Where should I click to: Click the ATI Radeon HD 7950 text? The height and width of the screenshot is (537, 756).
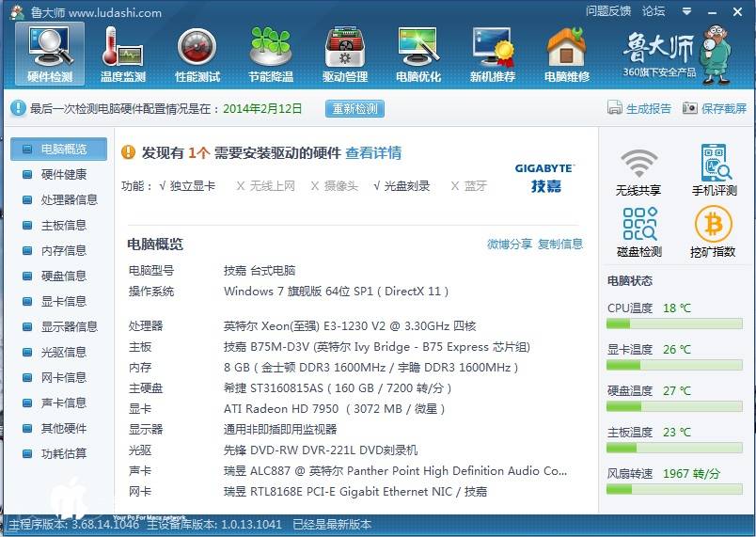(334, 409)
